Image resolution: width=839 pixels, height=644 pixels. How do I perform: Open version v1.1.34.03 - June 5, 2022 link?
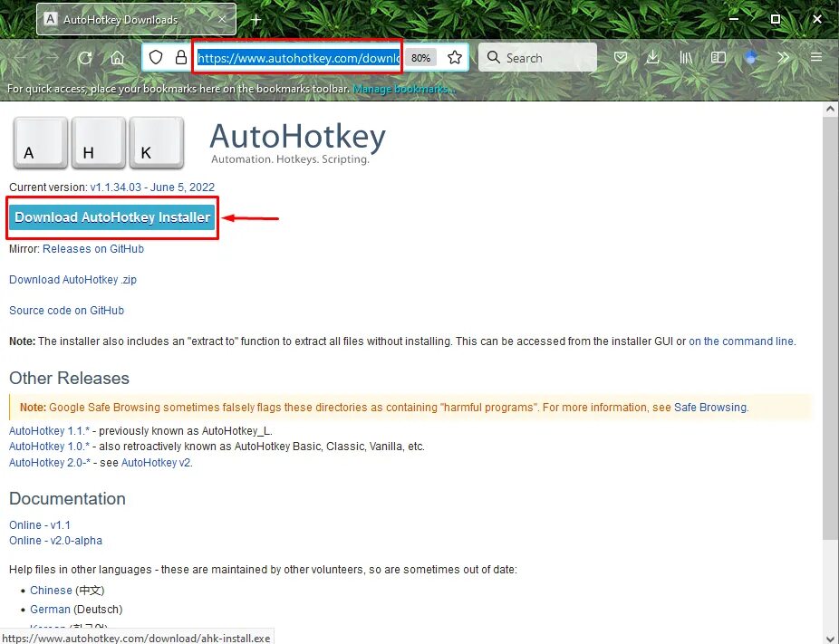[x=152, y=187]
